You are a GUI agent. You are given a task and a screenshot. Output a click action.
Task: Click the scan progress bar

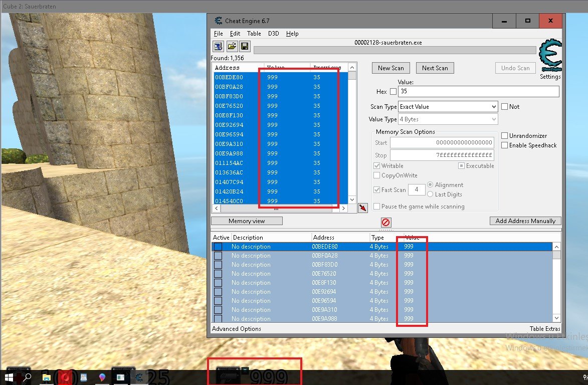tap(395, 50)
